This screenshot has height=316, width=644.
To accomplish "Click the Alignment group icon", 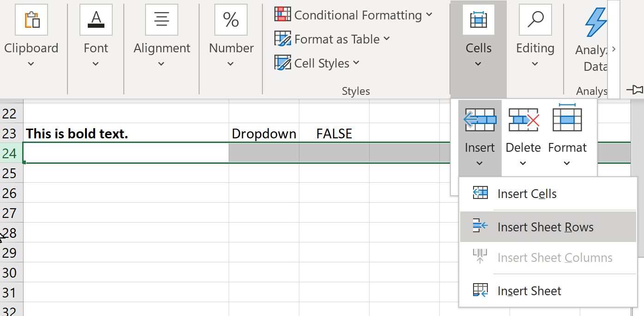I will point(161,19).
